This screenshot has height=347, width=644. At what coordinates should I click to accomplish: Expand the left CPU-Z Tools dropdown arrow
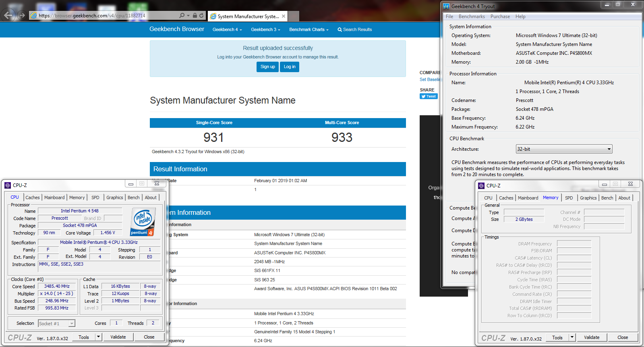98,337
